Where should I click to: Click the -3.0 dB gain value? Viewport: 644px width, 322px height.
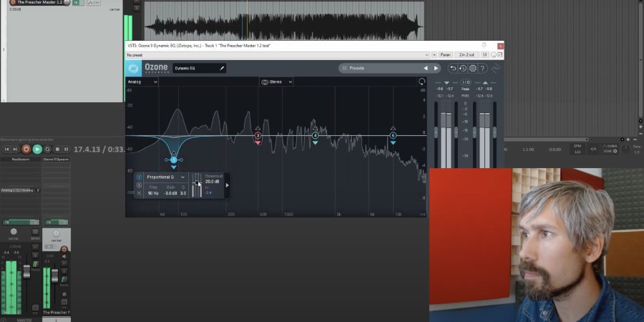pos(170,193)
